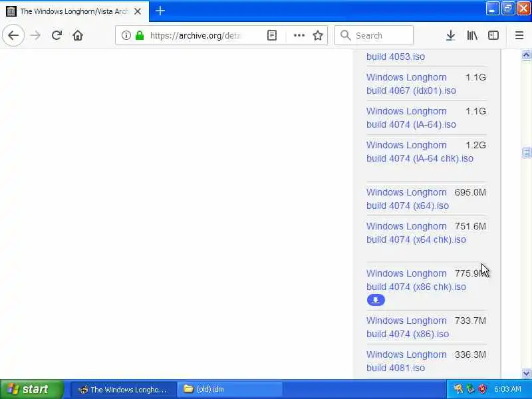Image resolution: width=532 pixels, height=399 pixels.
Task: Switch to the Firefox taskbar button
Action: pyautogui.click(x=124, y=389)
